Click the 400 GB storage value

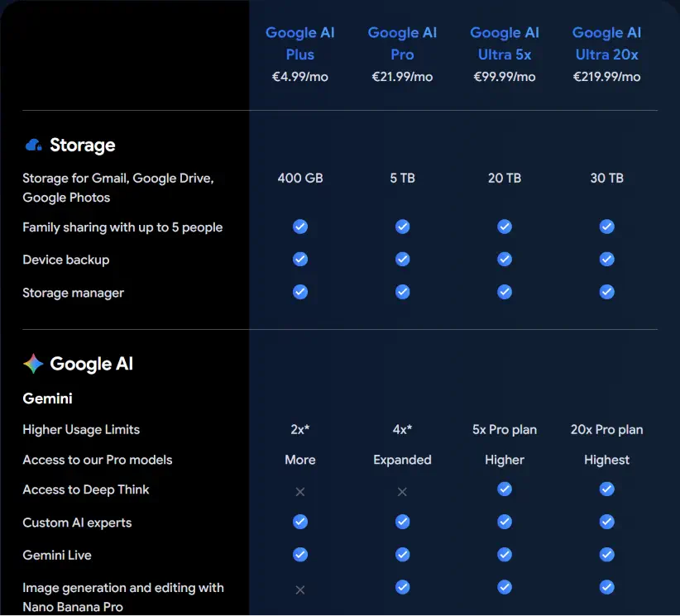click(300, 178)
